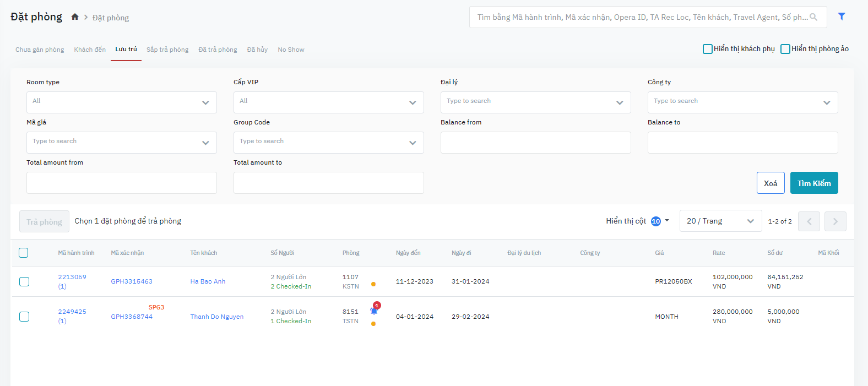Go to previous page arrow
This screenshot has height=386, width=868.
pos(809,221)
